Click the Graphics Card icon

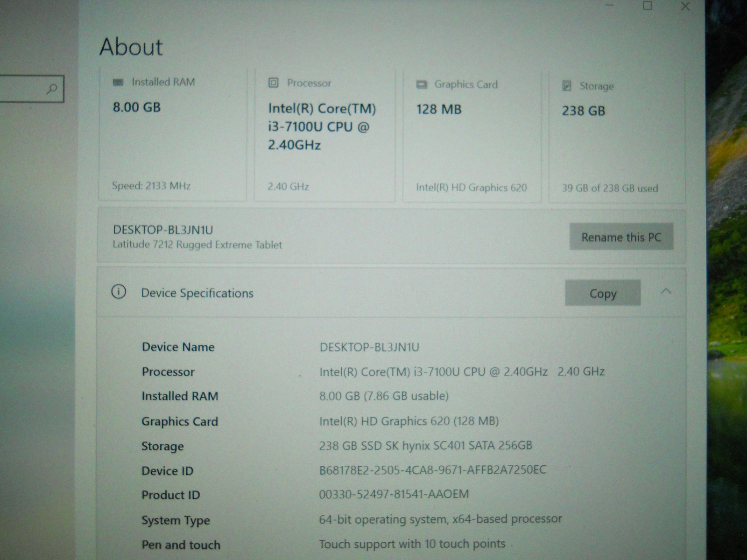(422, 84)
